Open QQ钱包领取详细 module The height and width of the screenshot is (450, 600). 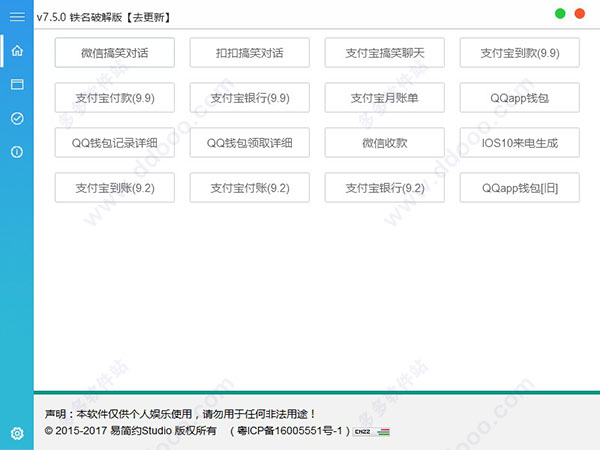249,143
